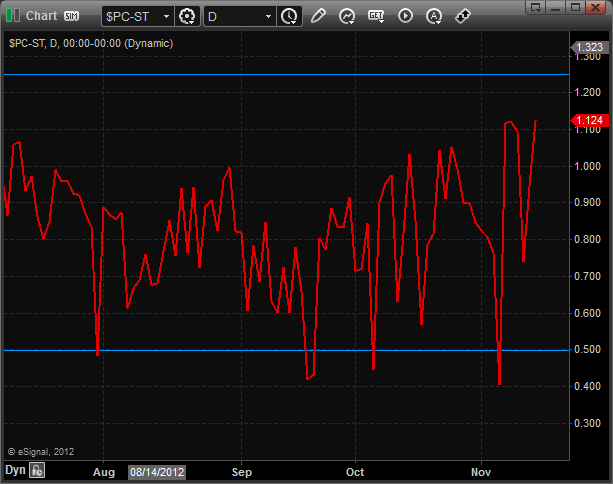Image resolution: width=613 pixels, height=484 pixels.
Task: Open the alerts circled-A icon
Action: (x=434, y=16)
